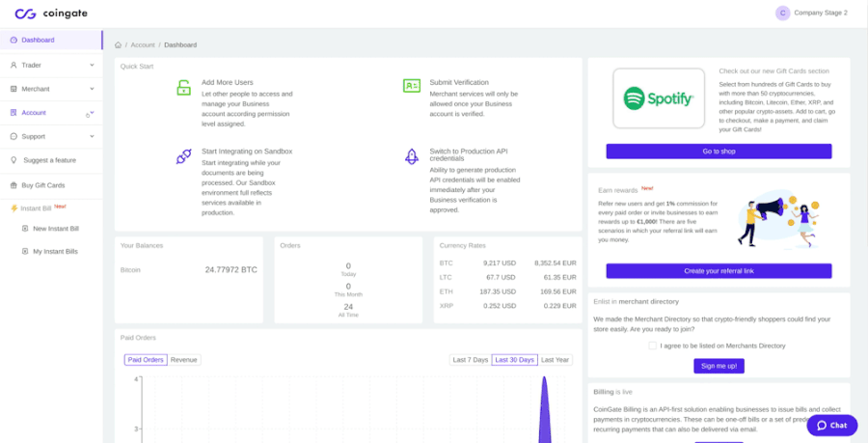The image size is (868, 443).
Task: Click the Support chat bubble icon
Action: (14, 137)
